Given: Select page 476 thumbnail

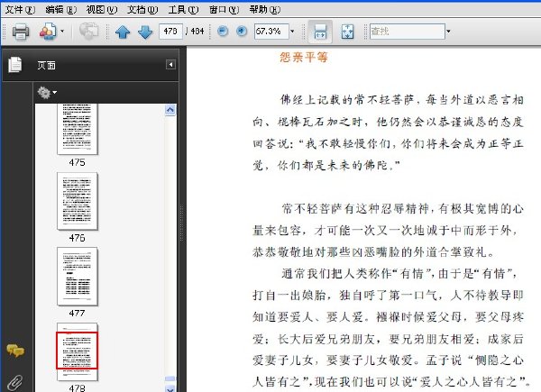Looking at the screenshot, I should click(x=78, y=201).
